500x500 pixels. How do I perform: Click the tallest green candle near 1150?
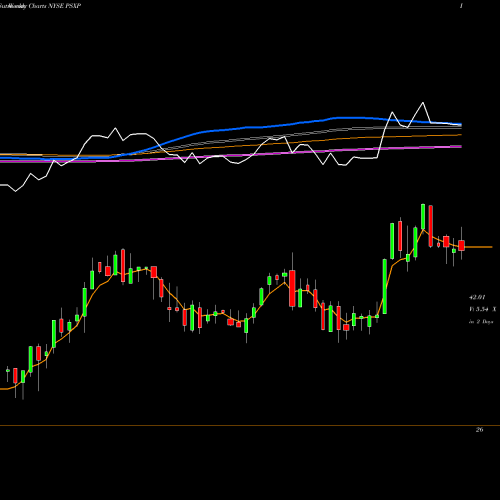click(x=385, y=286)
